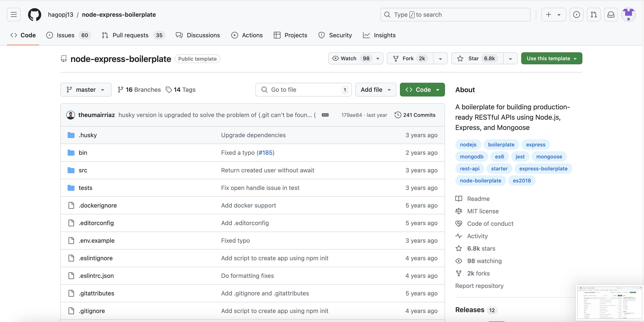Viewport: 644px width, 322px height.
Task: Open 241 Commits history
Action: tap(415, 115)
